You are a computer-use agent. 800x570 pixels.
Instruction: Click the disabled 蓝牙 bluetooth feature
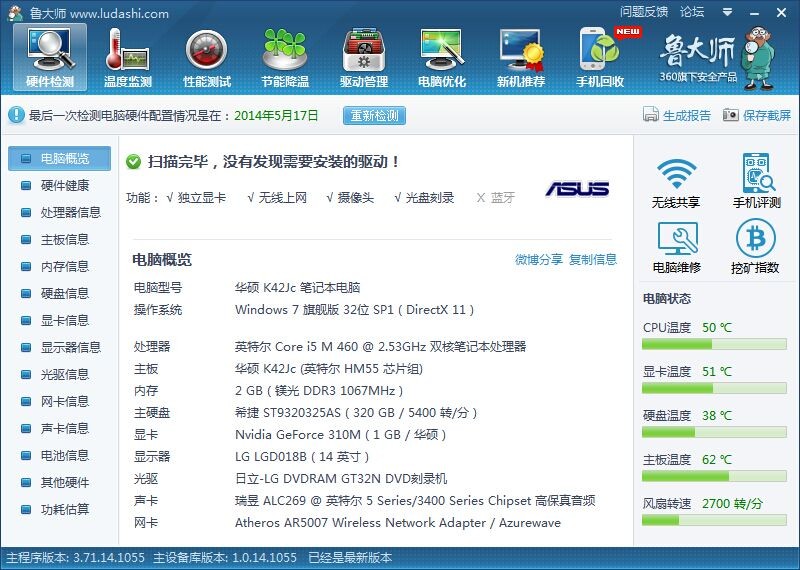point(495,197)
